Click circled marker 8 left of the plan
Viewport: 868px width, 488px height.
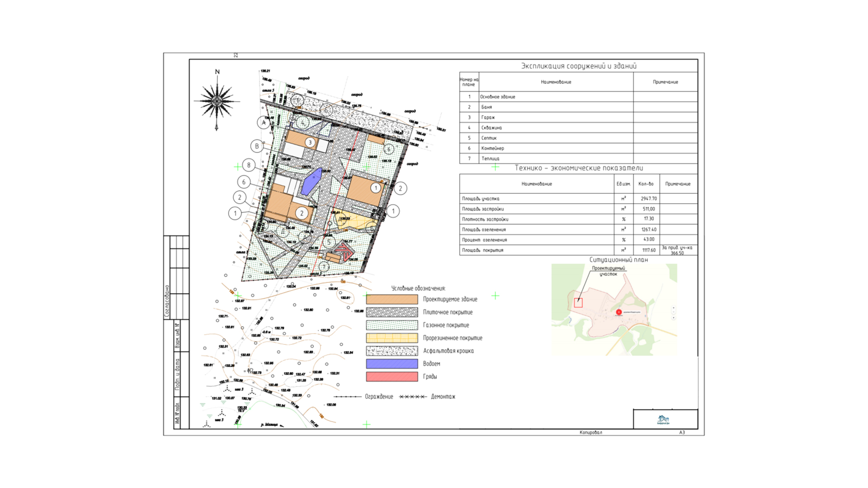(x=249, y=165)
